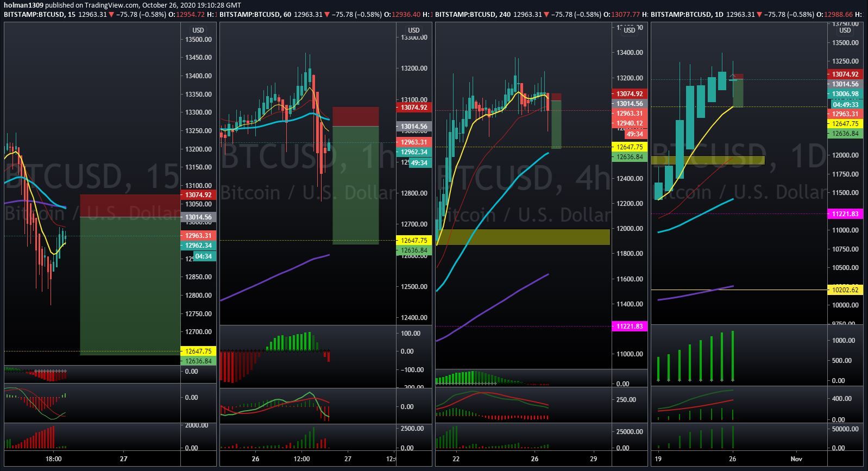Select the yellow support rectangle in the 4h panel

523,237
